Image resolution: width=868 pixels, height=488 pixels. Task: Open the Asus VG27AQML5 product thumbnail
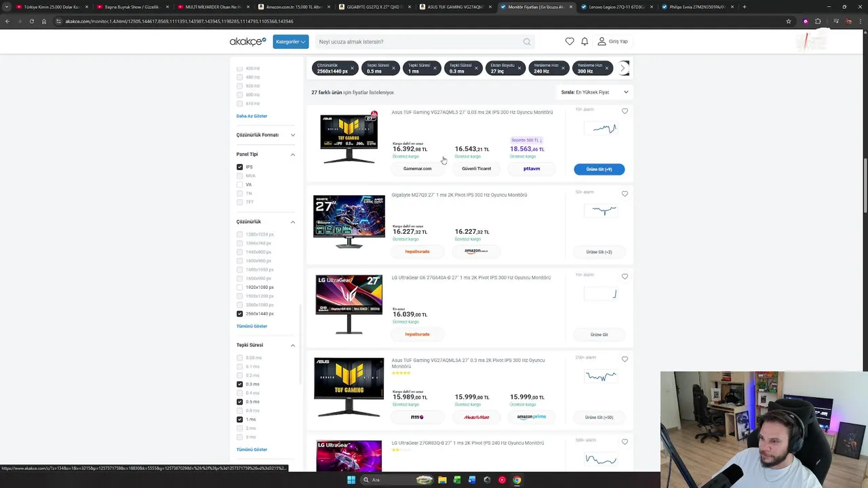(x=349, y=138)
